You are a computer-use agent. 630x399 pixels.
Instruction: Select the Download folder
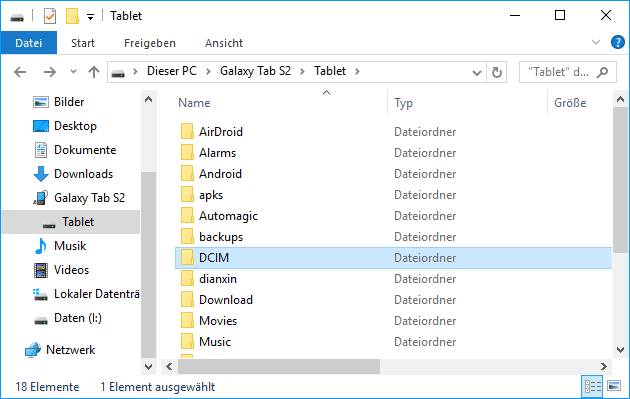click(226, 300)
